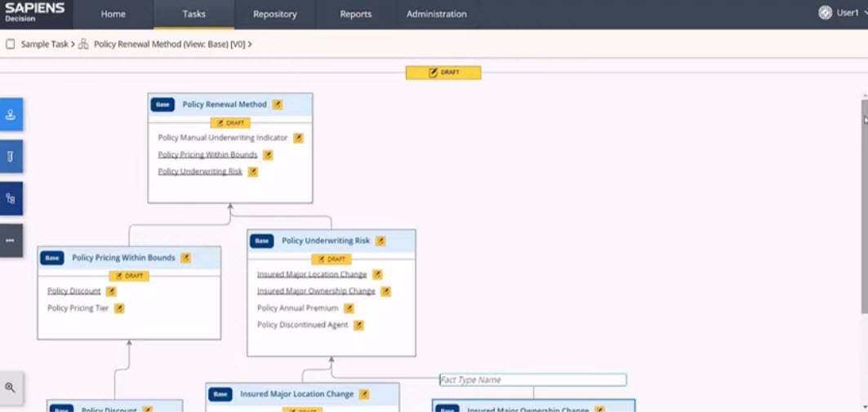Click edit icon beside Policy Manual Underwriting Indicator
The height and width of the screenshot is (412, 868).
pos(298,138)
